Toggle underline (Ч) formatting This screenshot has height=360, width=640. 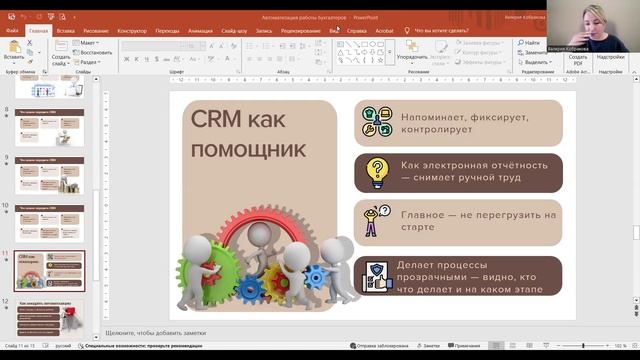(147, 60)
